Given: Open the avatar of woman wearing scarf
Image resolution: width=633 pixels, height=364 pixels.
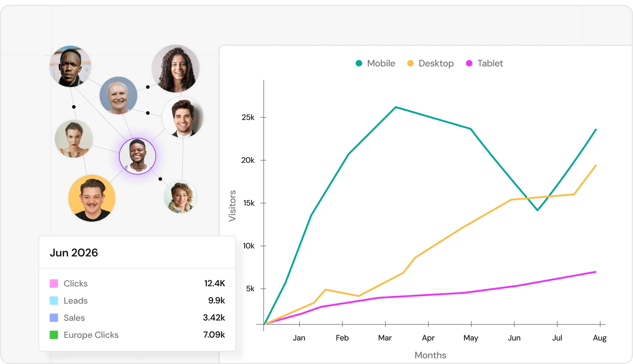Looking at the screenshot, I should pyautogui.click(x=180, y=197).
